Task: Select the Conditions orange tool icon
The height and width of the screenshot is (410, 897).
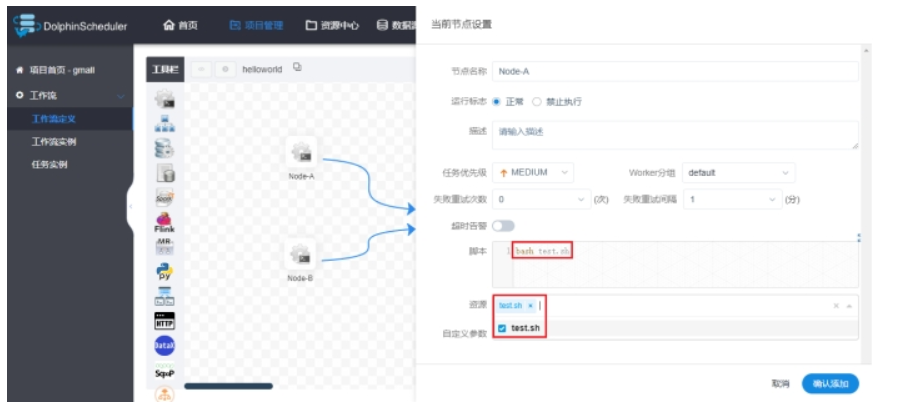Action: (165, 395)
